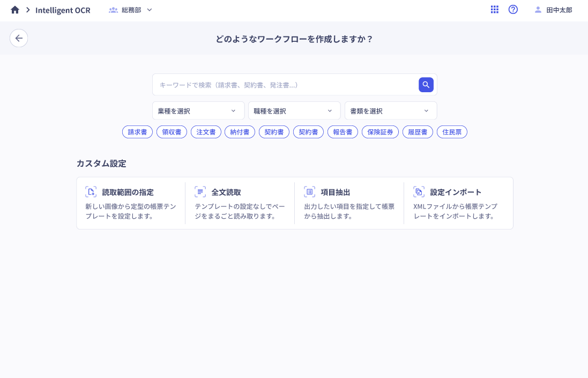Open the 田中太郎 user menu
Screen dimensions: 588x378
pyautogui.click(x=553, y=10)
